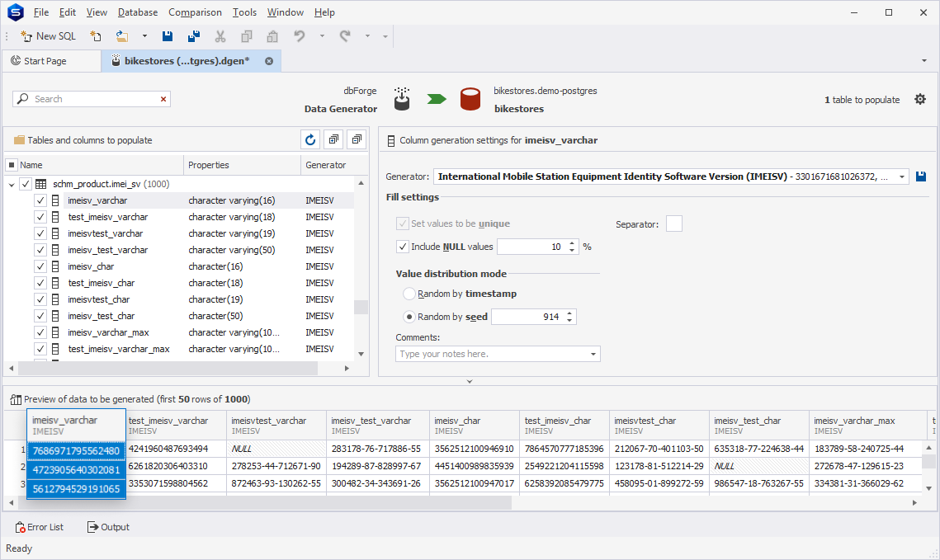Viewport: 940px width, 560px height.
Task: Open the Comparison menu
Action: [x=195, y=12]
